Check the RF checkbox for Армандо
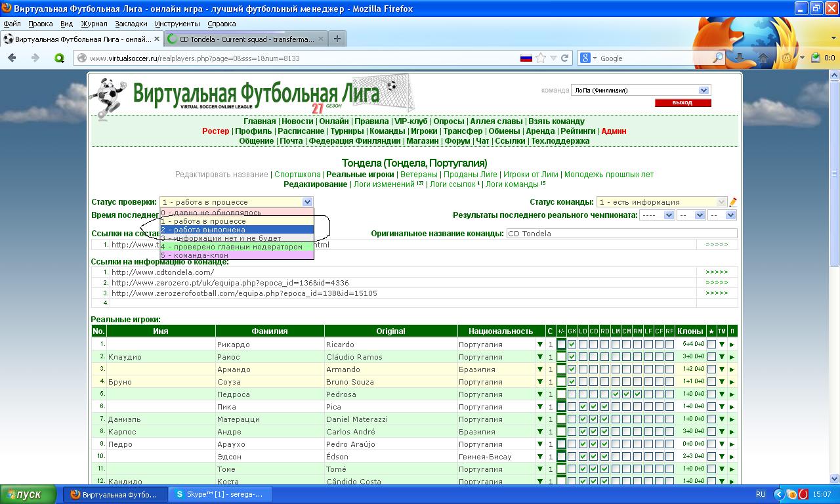Screen dimensions: 840x504 pos(669,369)
